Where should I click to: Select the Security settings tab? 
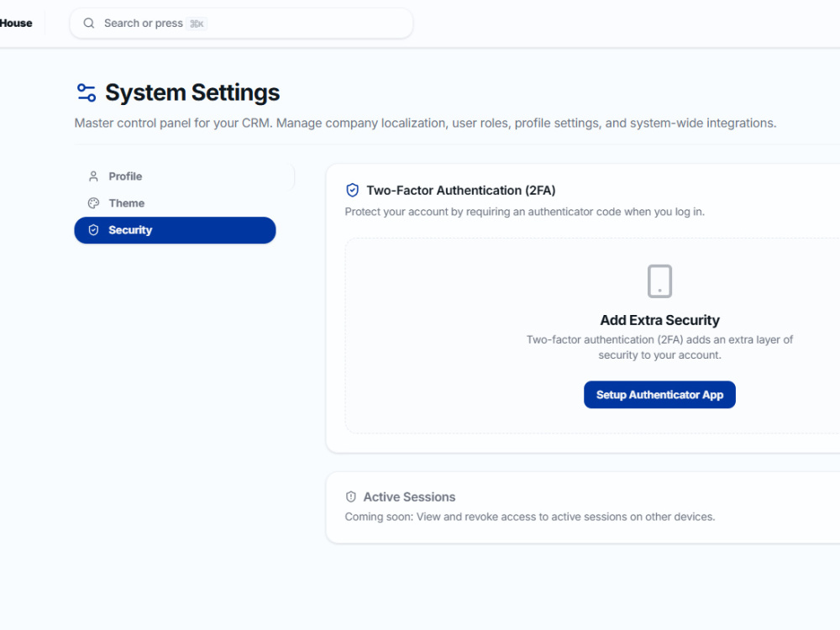coord(175,230)
